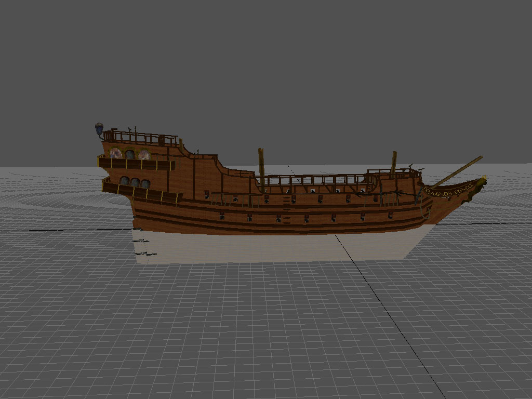Screen dimensions: 532x399
Task: Select the top poop deck railing at stern
Action: tap(140, 137)
